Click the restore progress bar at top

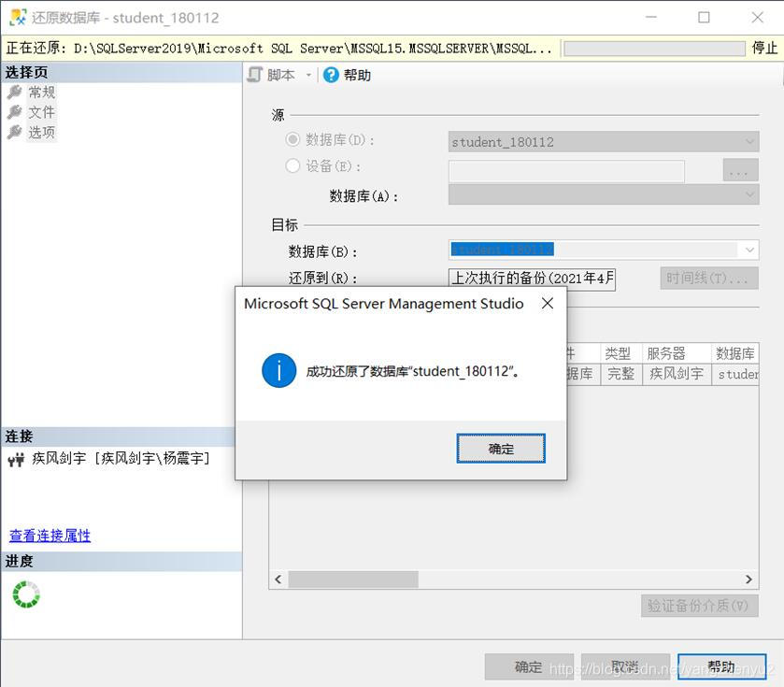click(654, 49)
